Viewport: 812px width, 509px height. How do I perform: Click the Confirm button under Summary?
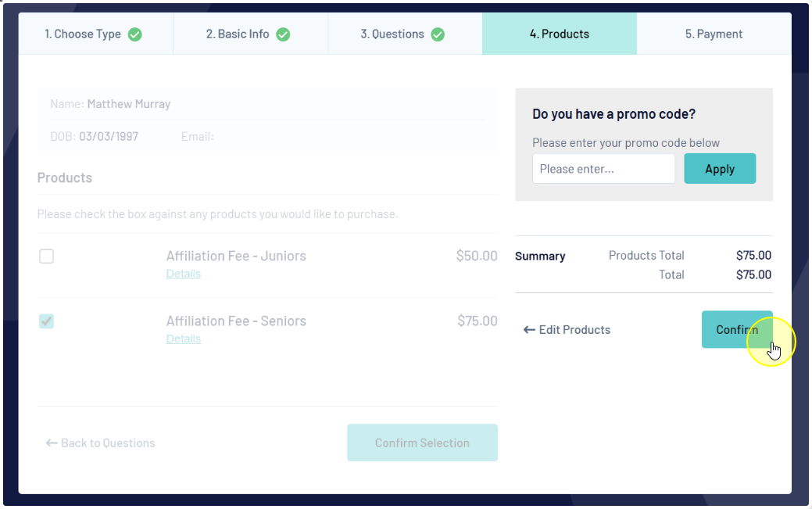[737, 330]
